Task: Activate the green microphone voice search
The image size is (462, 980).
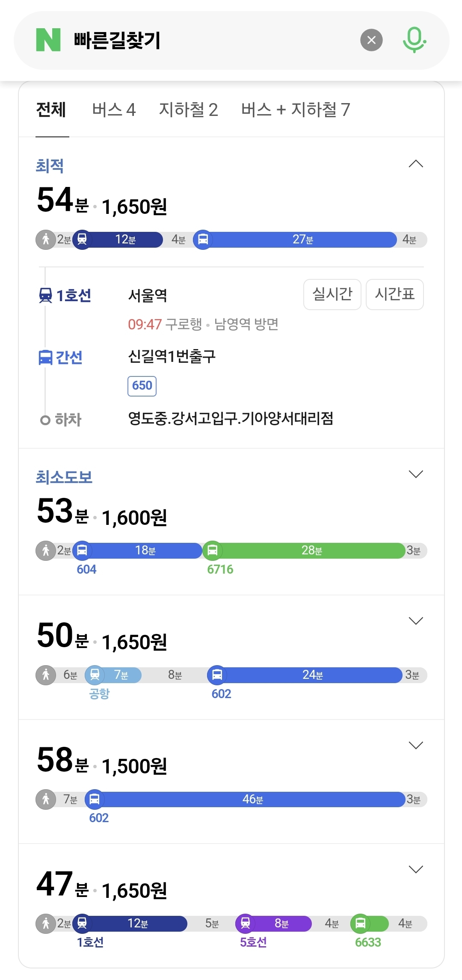Action: (x=414, y=40)
